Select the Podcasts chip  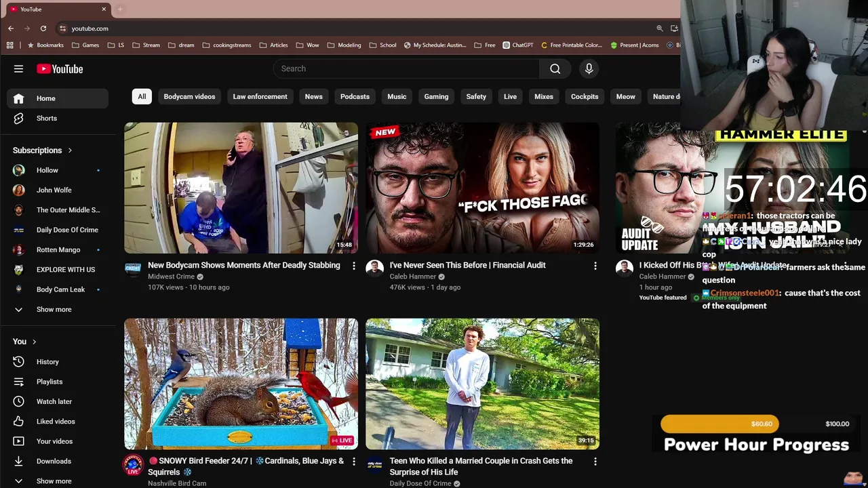pyautogui.click(x=355, y=96)
